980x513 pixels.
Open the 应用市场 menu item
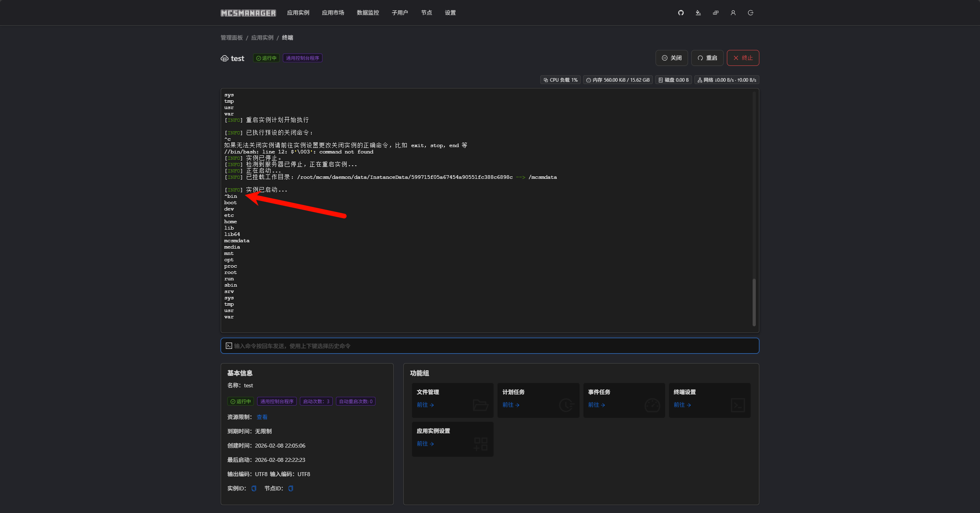(333, 13)
